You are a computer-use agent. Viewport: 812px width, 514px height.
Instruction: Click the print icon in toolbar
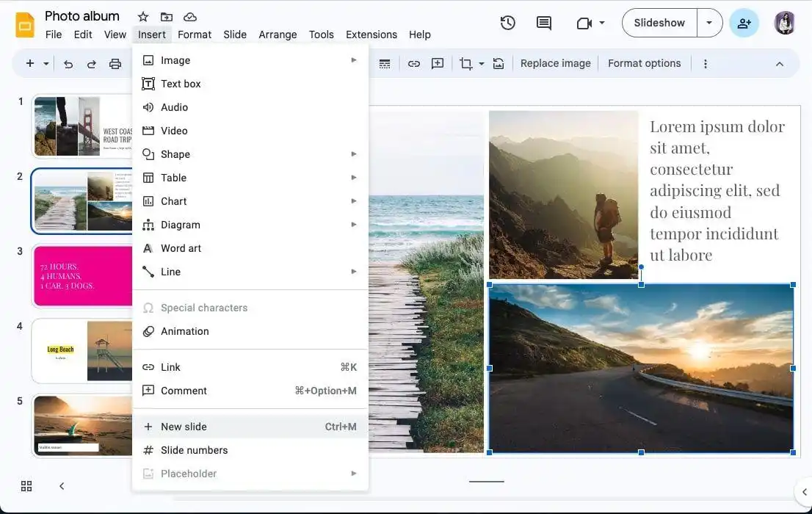[x=115, y=64]
